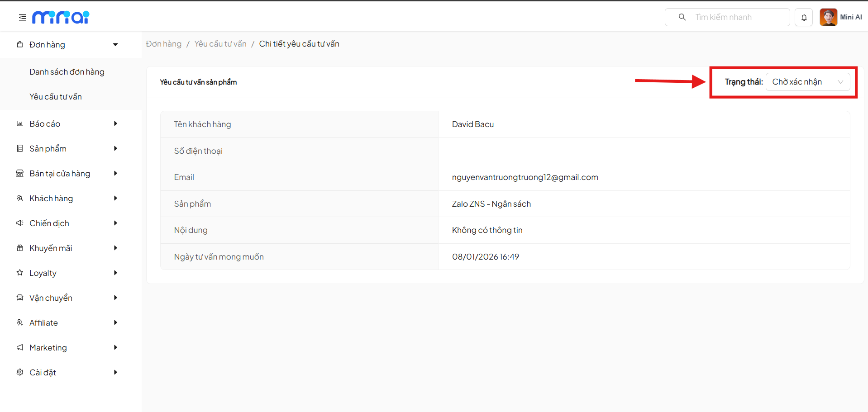The image size is (868, 412).
Task: Select Yêu cầu tư vấn sidebar item
Action: [x=56, y=97]
